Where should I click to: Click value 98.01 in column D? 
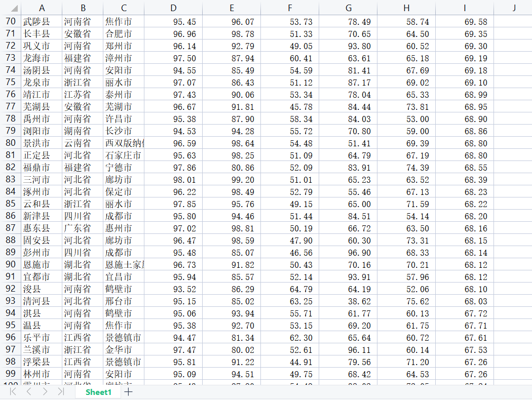(x=173, y=180)
